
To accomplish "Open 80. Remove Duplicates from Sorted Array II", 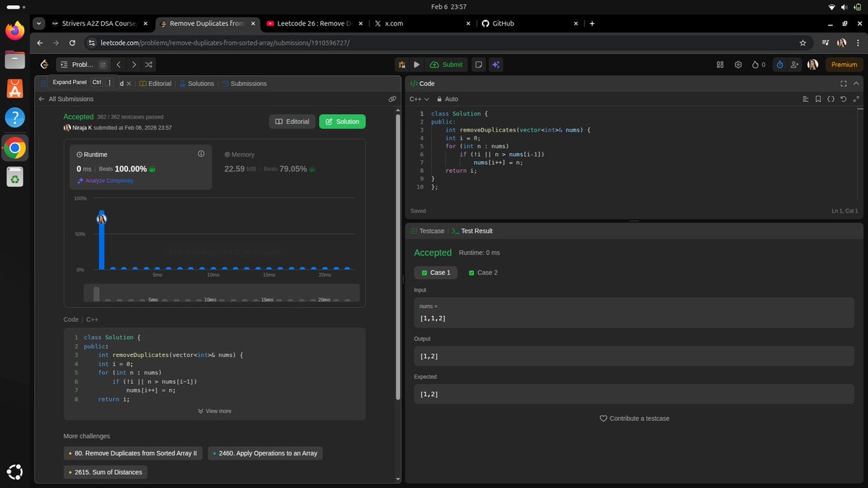I will pos(133,453).
